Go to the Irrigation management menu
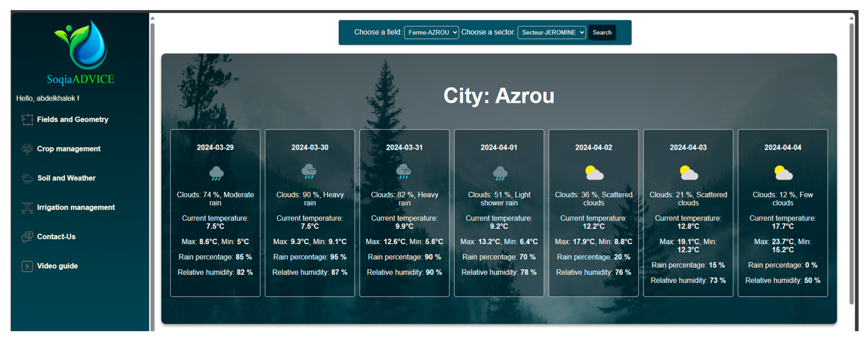 point(76,207)
